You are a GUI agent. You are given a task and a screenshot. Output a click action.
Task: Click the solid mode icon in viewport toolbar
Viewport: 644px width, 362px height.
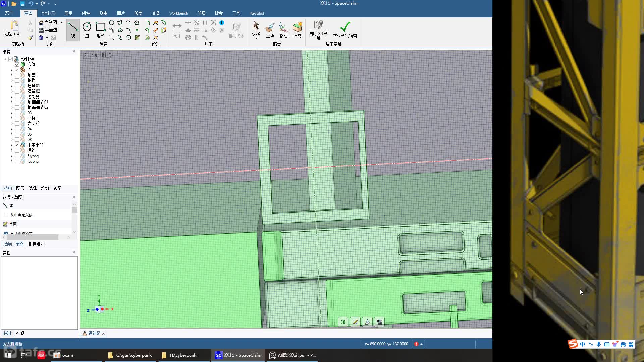point(343,322)
